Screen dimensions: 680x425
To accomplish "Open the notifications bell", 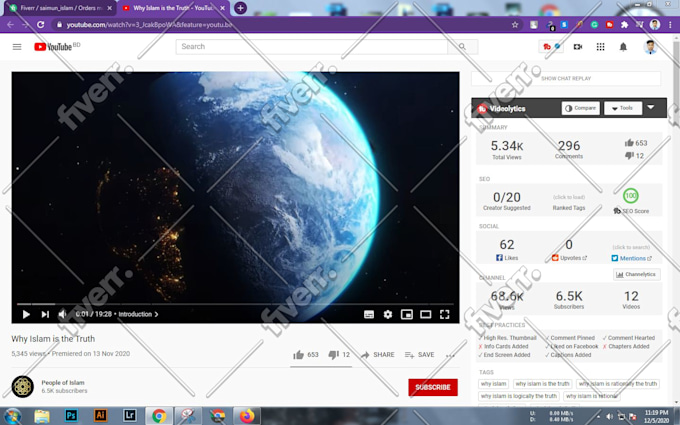I will pos(623,47).
